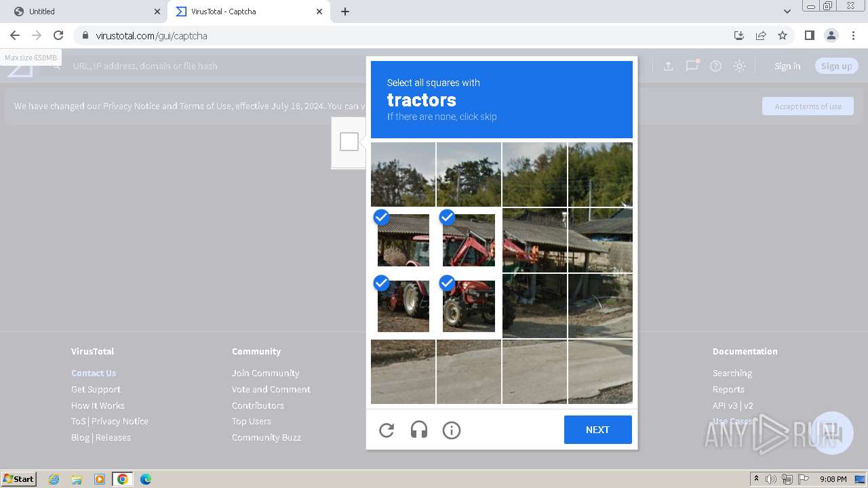Reload the VirusTotal page
Image resolution: width=868 pixels, height=488 pixels.
coord(58,35)
